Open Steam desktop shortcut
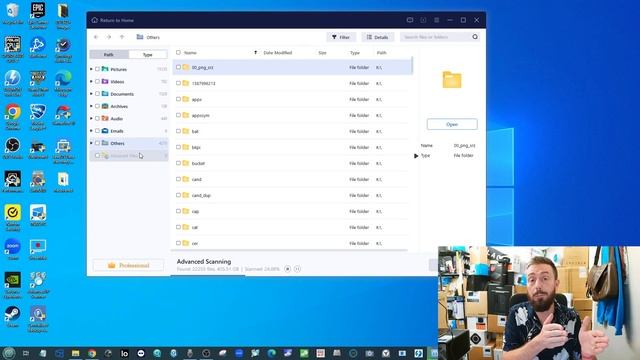Screen dimensions: 640x360 pyautogui.click(x=13, y=317)
